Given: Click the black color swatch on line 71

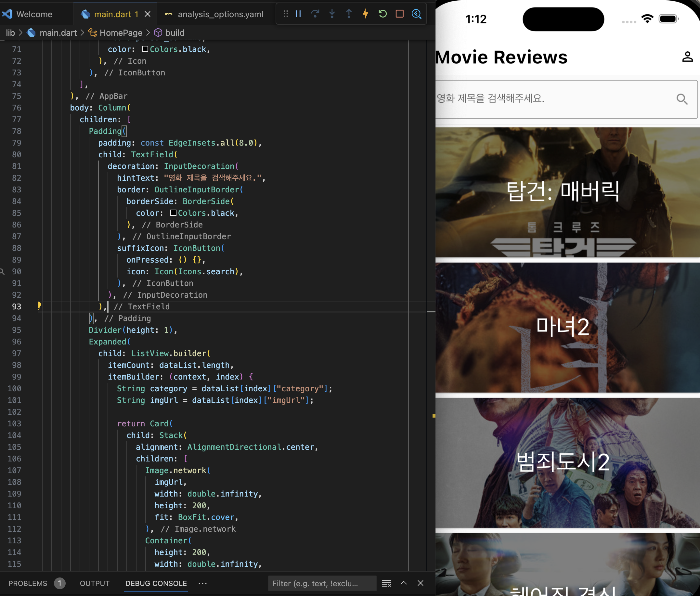Looking at the screenshot, I should pyautogui.click(x=145, y=49).
